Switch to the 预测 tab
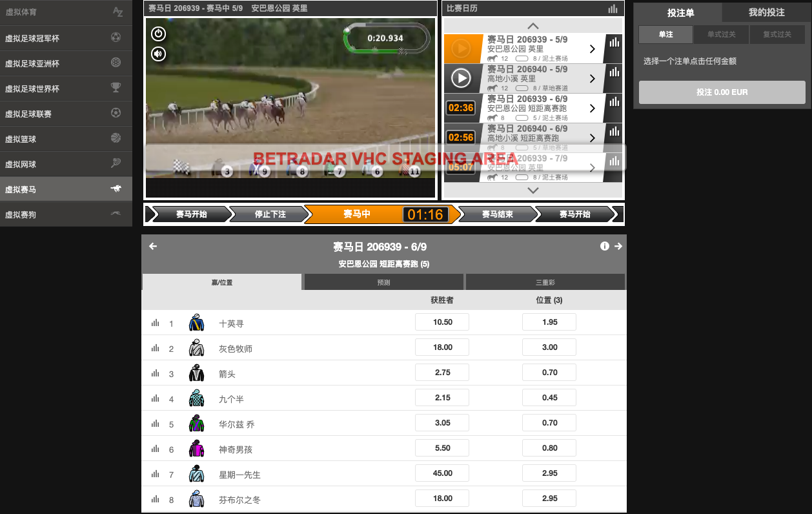Screen dimensions: 812x514 (x=383, y=282)
